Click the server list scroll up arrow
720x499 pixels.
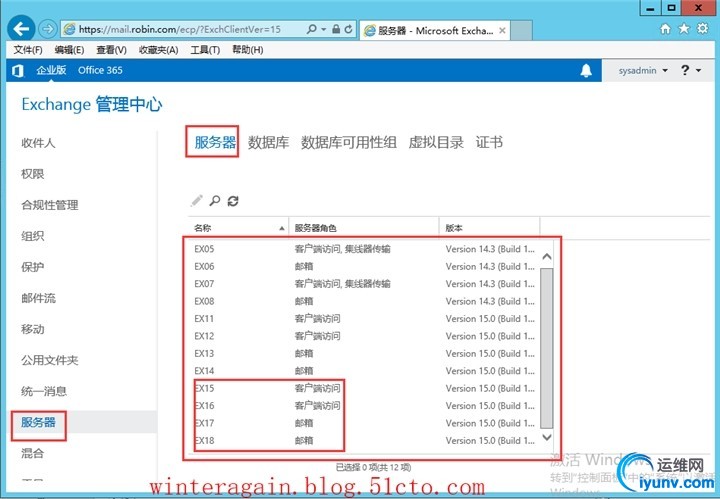546,257
